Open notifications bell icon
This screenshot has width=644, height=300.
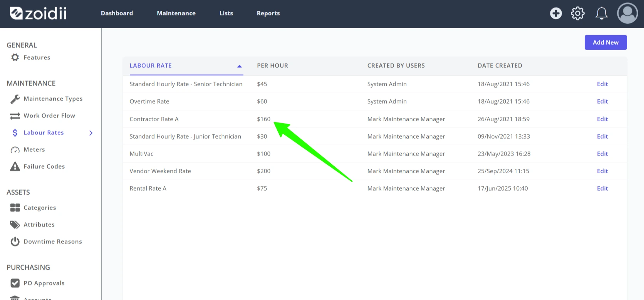click(602, 13)
